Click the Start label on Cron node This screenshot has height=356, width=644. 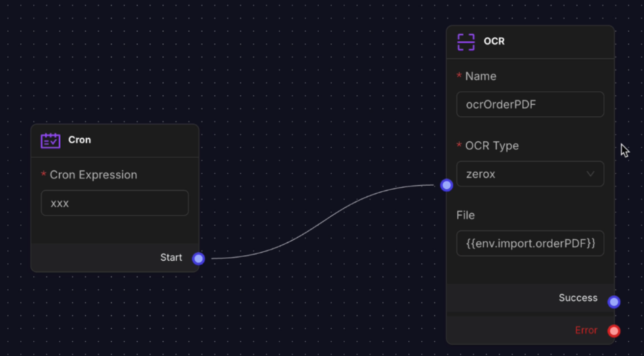coord(171,257)
